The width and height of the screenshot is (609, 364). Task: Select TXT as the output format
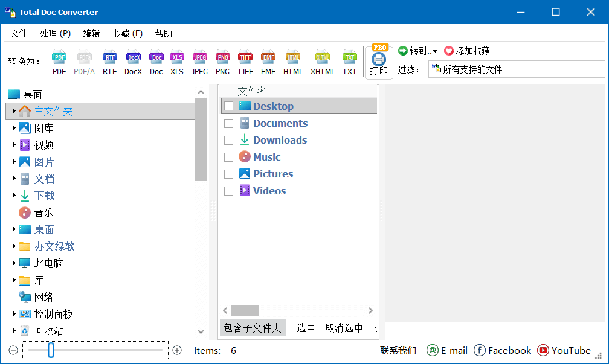349,60
